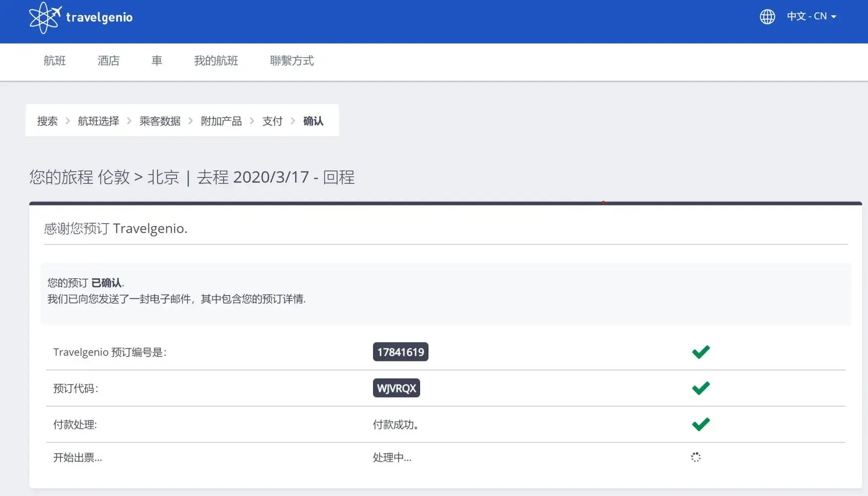Click the 预订代码: label
Screen dimensions: 868x496
point(75,388)
